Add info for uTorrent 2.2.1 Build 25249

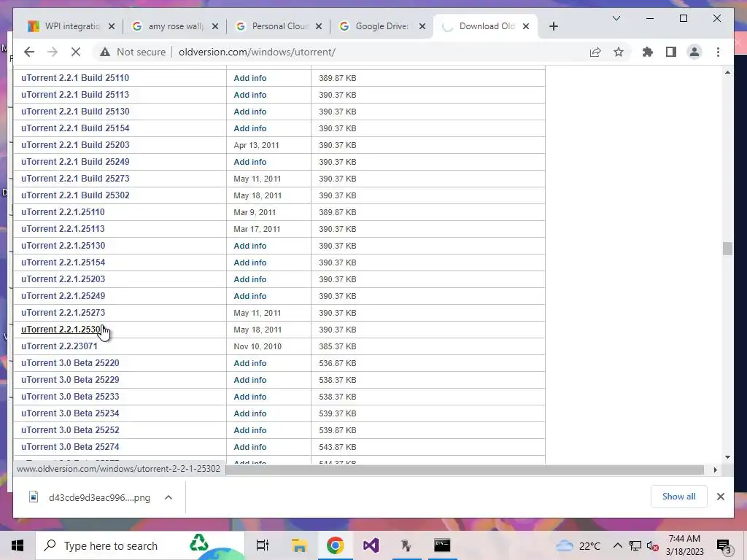250,162
